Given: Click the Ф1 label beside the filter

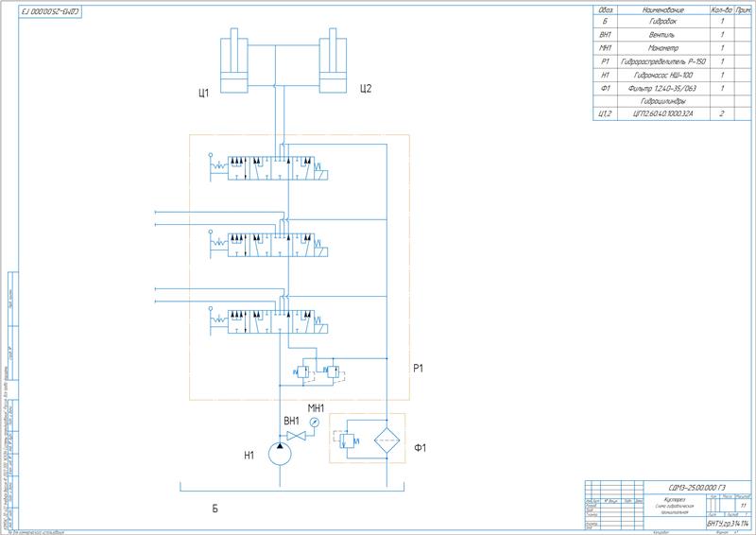Looking at the screenshot, I should pos(421,448).
